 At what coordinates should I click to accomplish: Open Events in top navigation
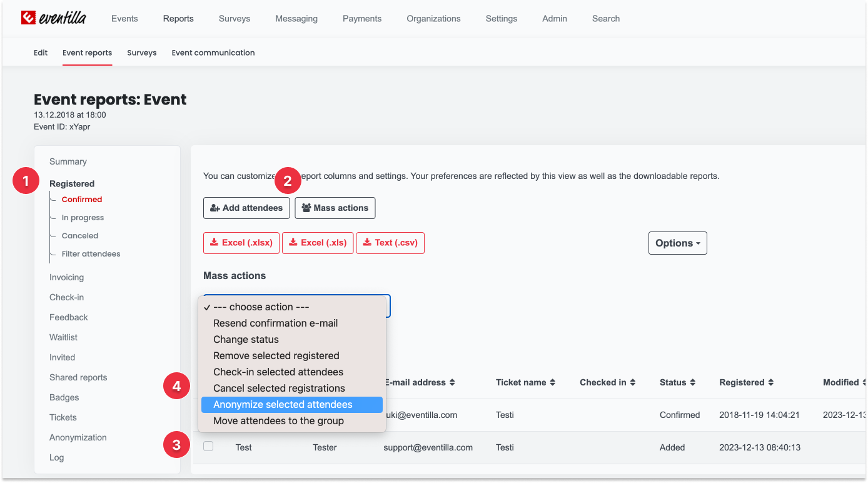pyautogui.click(x=124, y=19)
